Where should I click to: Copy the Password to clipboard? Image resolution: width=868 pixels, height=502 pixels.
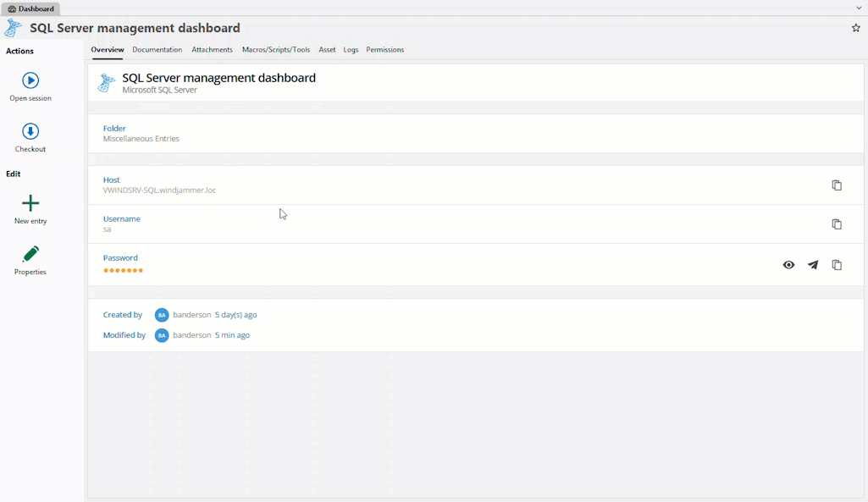[x=837, y=265]
